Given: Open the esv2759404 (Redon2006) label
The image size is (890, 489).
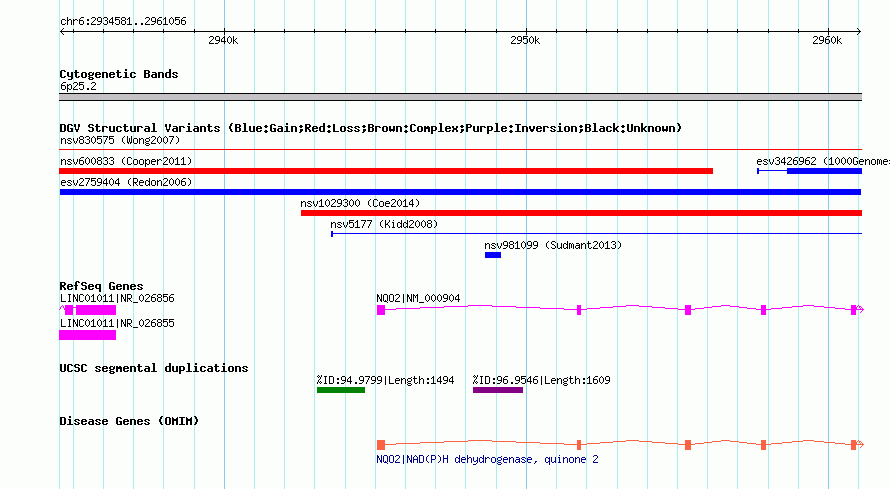Looking at the screenshot, I should pyautogui.click(x=126, y=182).
